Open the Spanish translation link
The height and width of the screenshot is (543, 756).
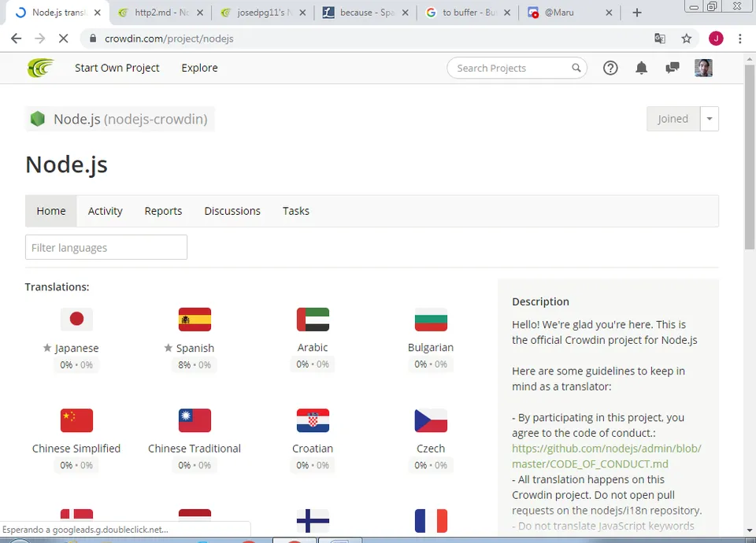[195, 348]
